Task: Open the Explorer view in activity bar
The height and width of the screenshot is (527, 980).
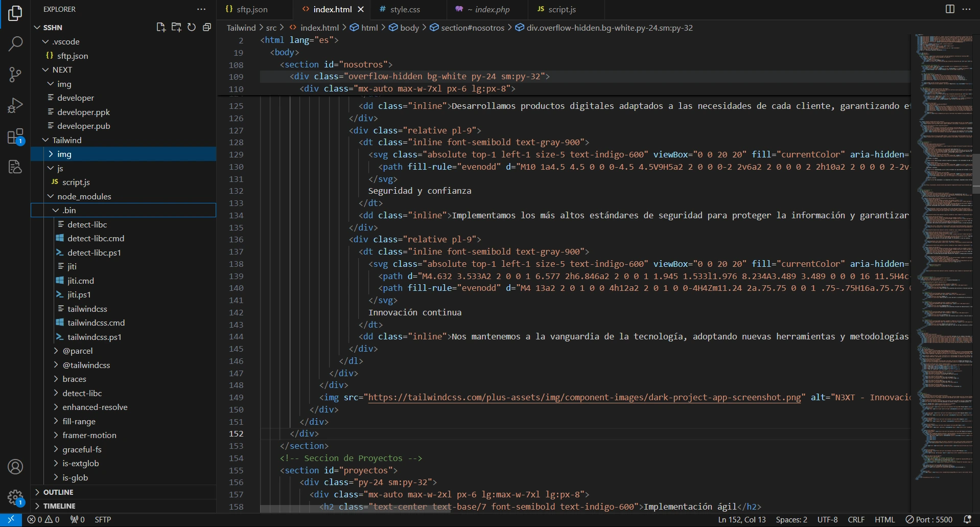Action: click(x=15, y=13)
